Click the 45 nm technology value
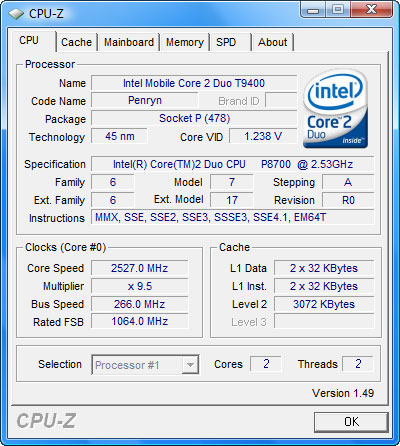 (119, 136)
